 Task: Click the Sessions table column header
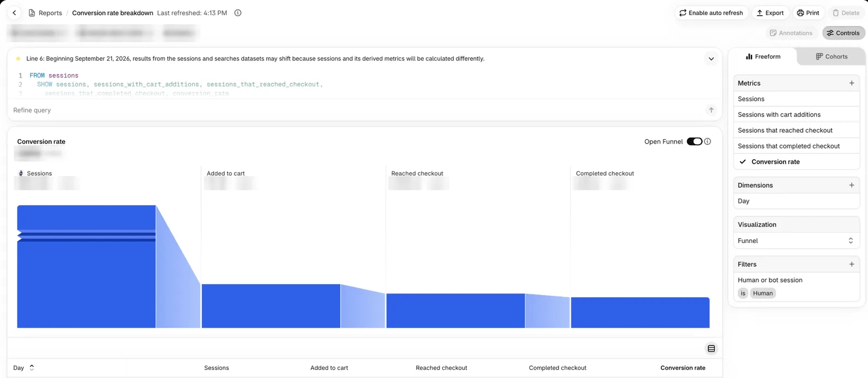[x=216, y=368]
